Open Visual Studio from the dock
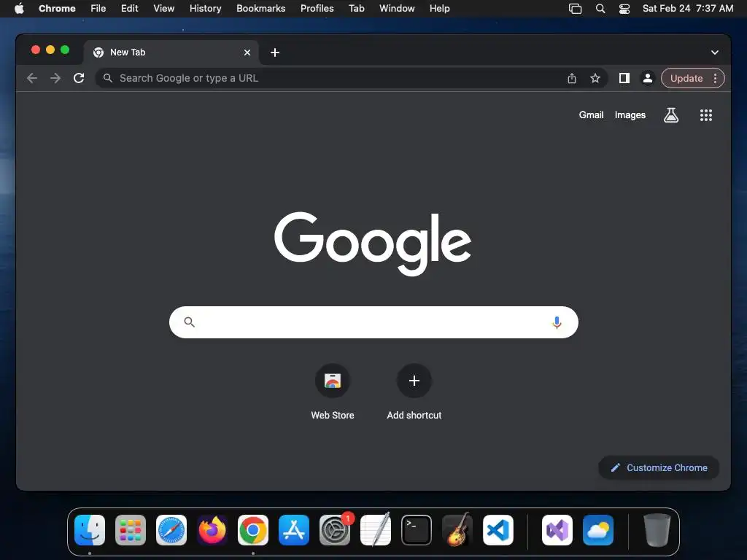Viewport: 747px width, 560px height. [557, 530]
